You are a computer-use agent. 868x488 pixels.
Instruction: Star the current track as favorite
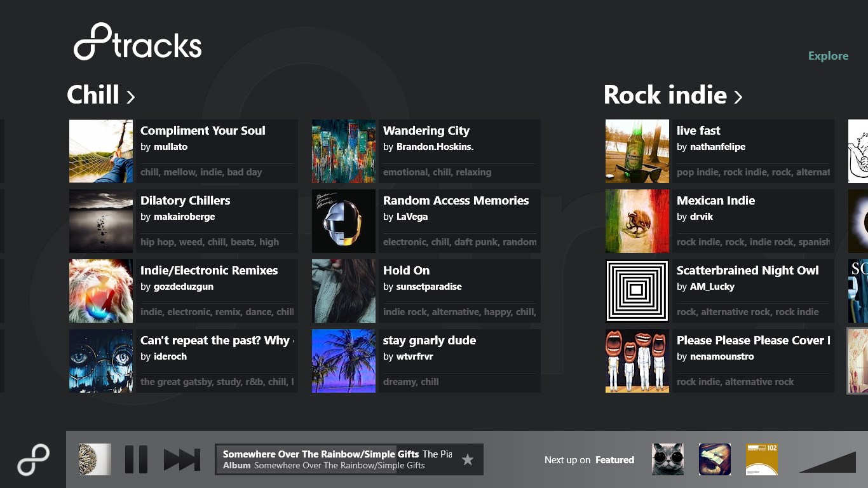pos(468,459)
